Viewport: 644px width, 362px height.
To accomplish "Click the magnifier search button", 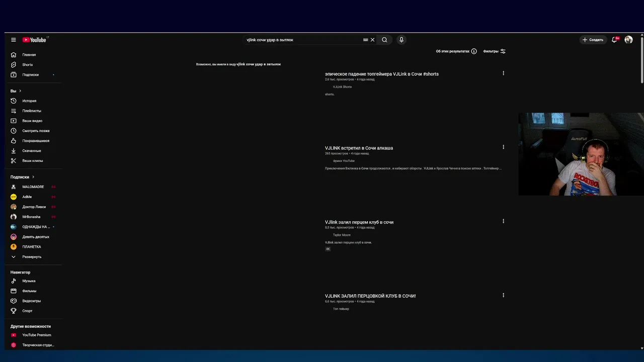I will pyautogui.click(x=384, y=40).
